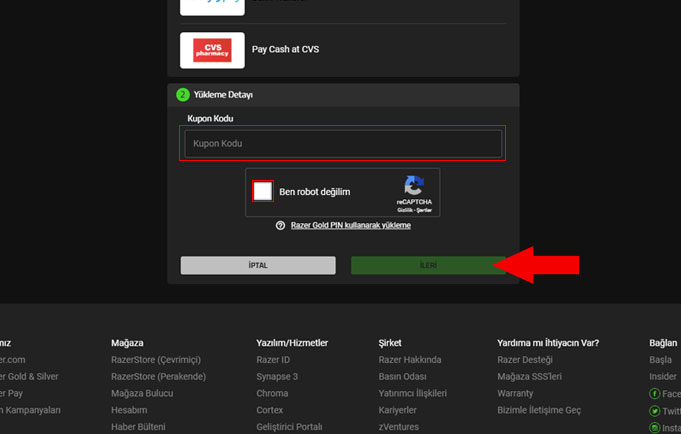
Task: Click inside the Kupon Kodu field
Action: 343,144
